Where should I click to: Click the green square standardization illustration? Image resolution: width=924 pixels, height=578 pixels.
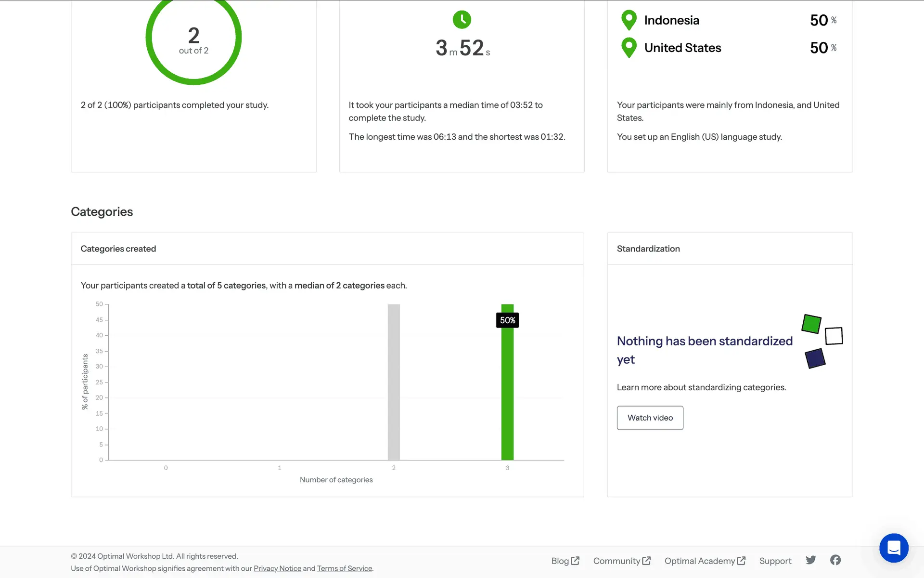811,324
